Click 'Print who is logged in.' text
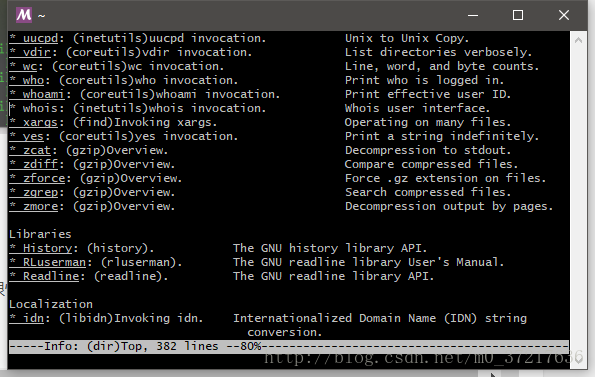595x377 pixels. pos(424,80)
